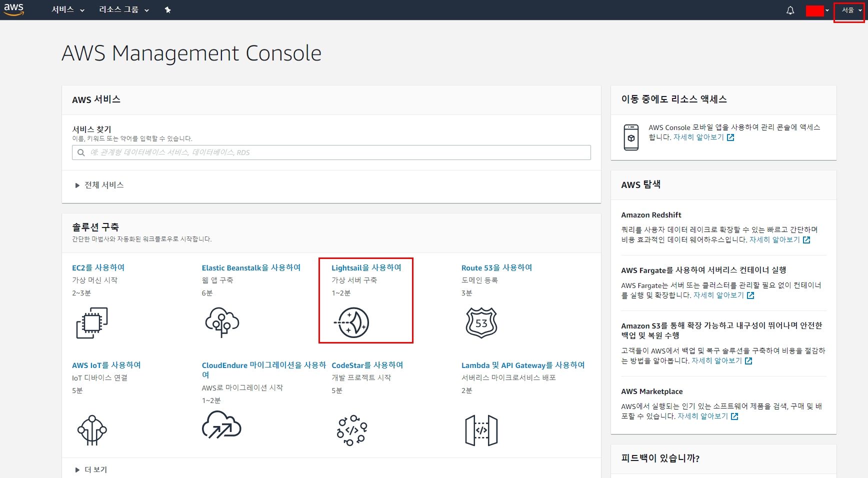The image size is (868, 478).
Task: Click the 웹 앱 구축 description text
Action: (217, 280)
